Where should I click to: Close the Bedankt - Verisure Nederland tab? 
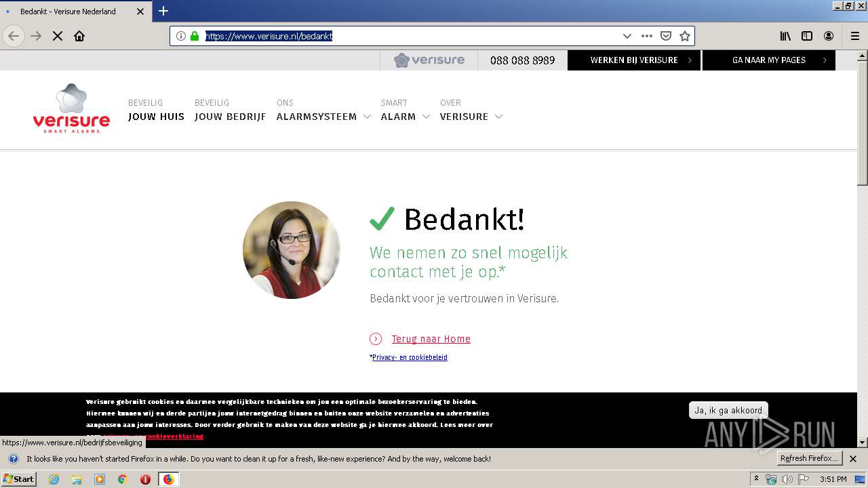140,12
